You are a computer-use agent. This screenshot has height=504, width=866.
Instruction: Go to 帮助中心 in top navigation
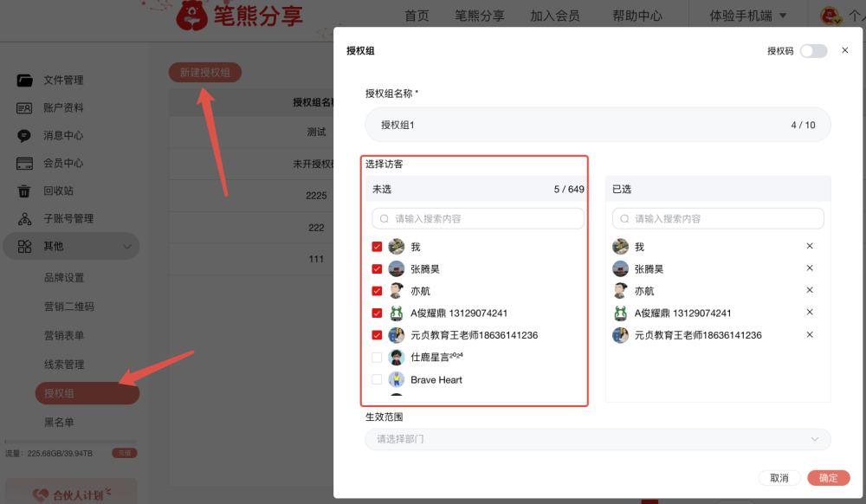[x=637, y=16]
